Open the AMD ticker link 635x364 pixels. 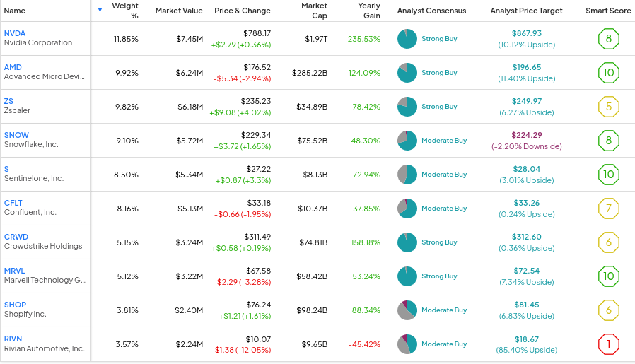tap(13, 67)
